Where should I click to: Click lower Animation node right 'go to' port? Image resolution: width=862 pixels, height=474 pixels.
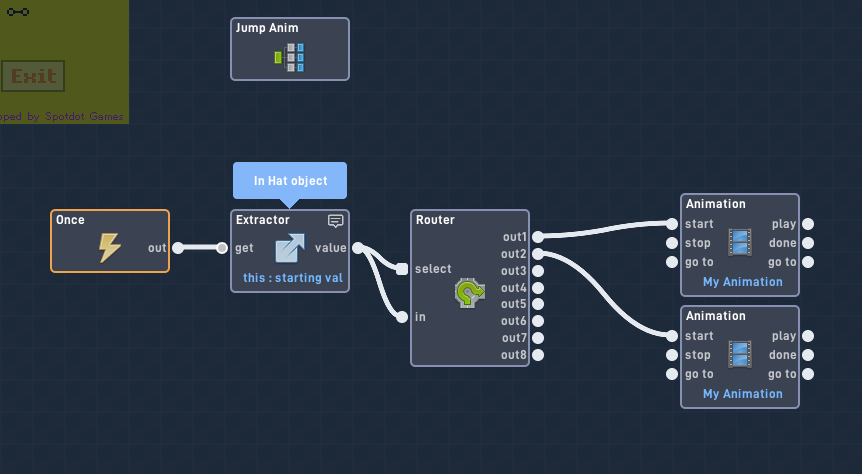click(x=808, y=374)
